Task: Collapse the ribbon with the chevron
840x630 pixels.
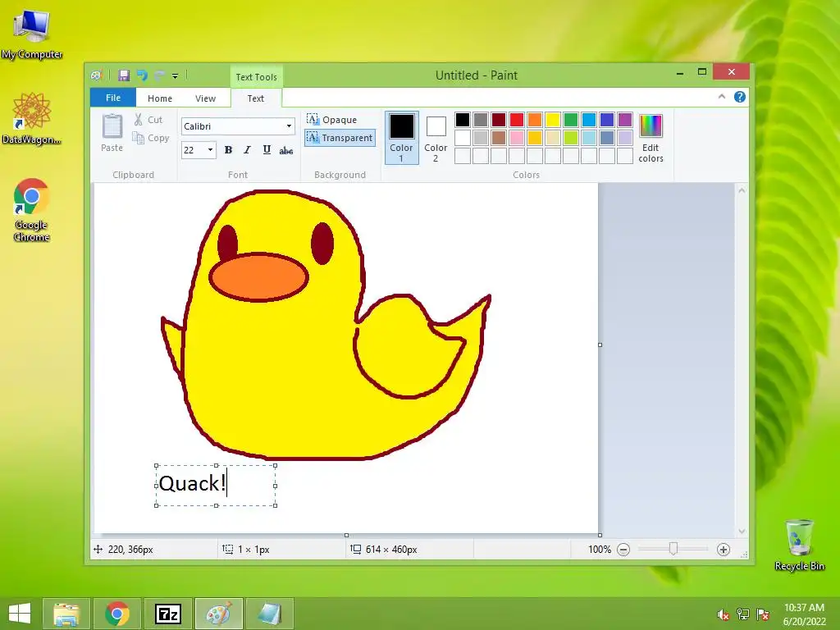Action: click(x=722, y=97)
